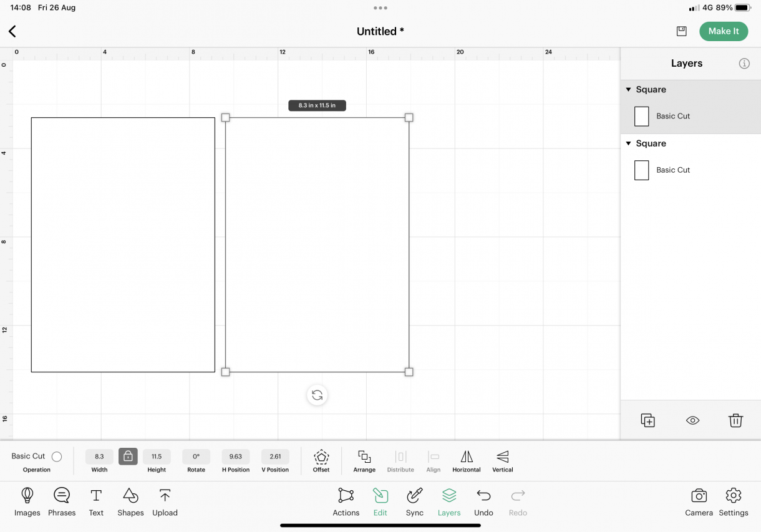The width and height of the screenshot is (761, 532).
Task: Open the Layers panel info icon
Action: click(744, 64)
